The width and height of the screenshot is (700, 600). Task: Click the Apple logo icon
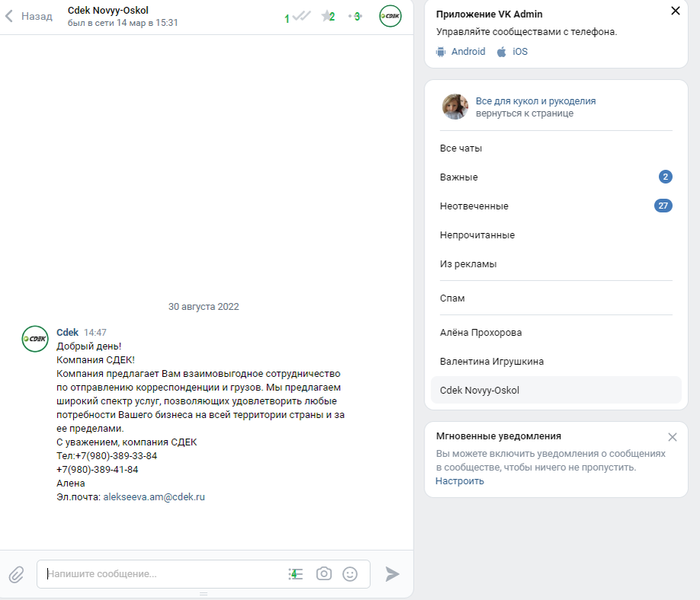[x=502, y=52]
